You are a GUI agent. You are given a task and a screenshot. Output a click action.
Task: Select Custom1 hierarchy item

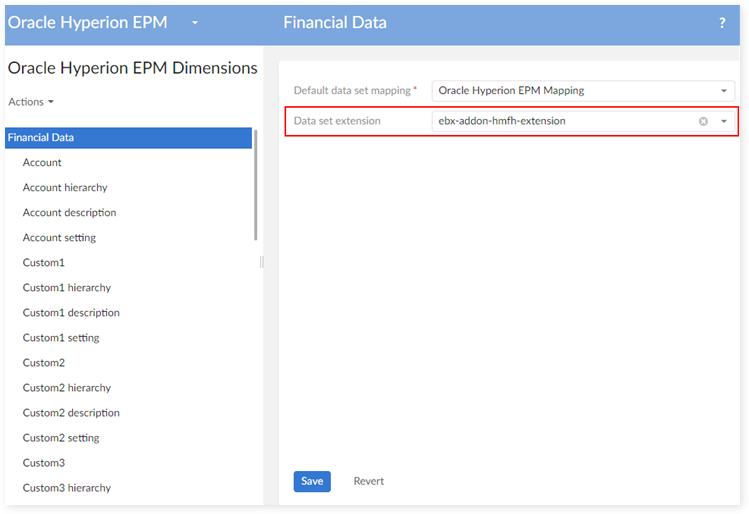(x=66, y=288)
